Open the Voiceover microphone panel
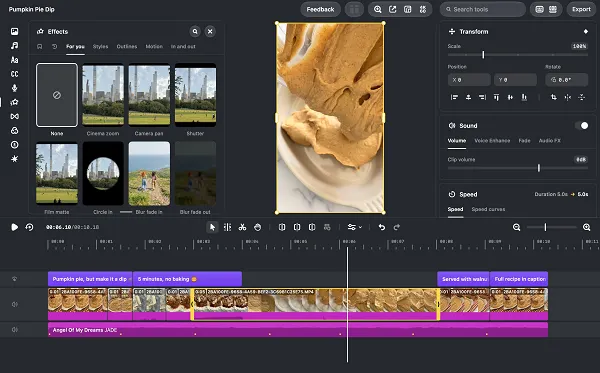600x373 pixels. tap(14, 88)
